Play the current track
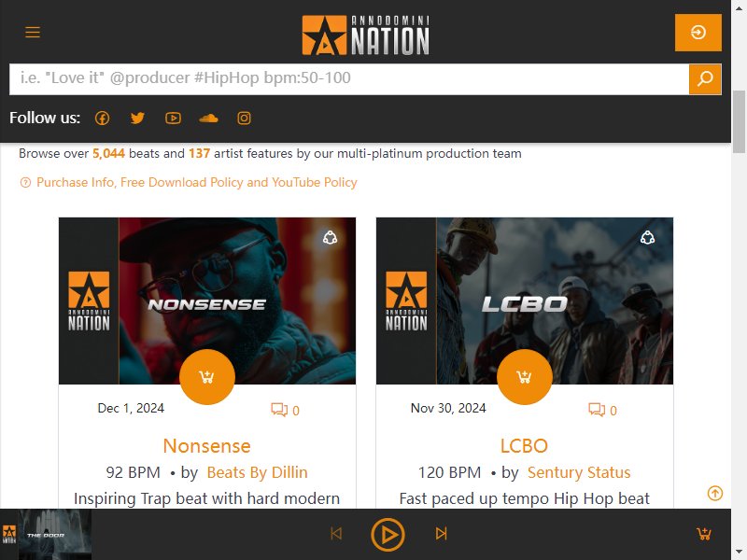The image size is (747, 560). coord(388,534)
